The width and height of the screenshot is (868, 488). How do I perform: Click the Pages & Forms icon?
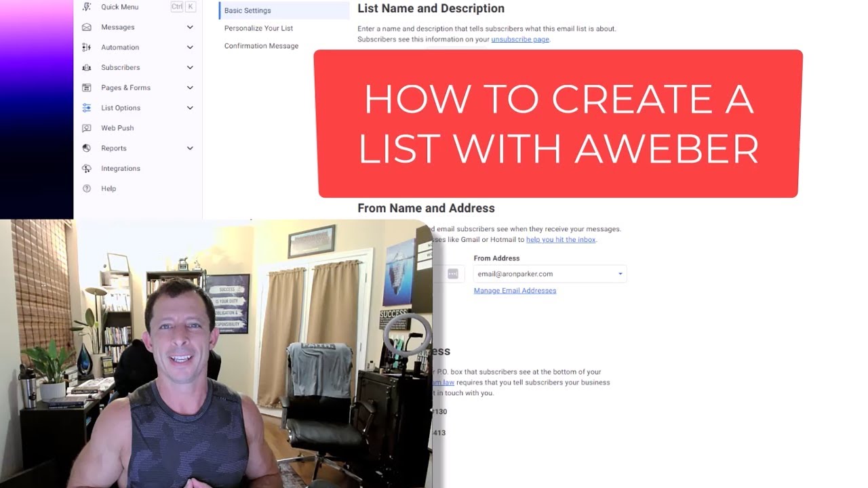[87, 87]
